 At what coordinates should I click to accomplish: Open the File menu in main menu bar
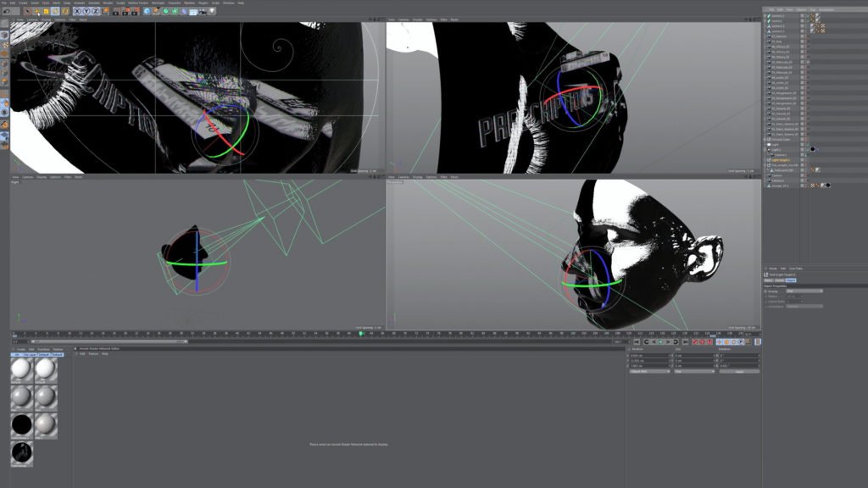(4, 3)
